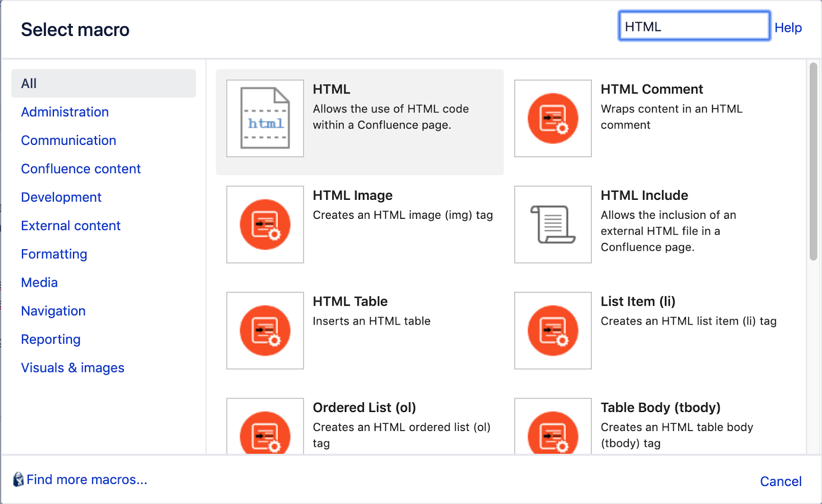Cancel the macro selection dialog
The width and height of the screenshot is (822, 504).
pos(780,481)
